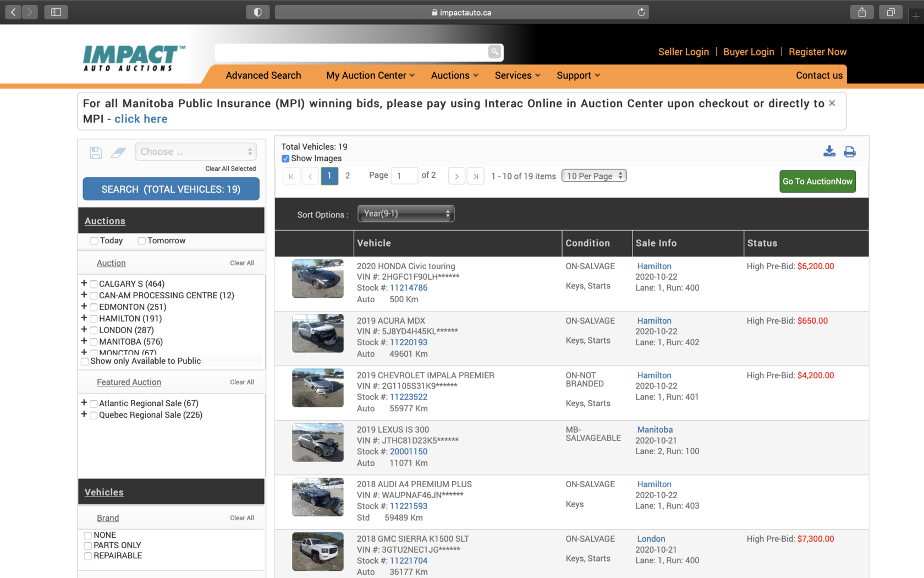Open the Services menu

518,75
